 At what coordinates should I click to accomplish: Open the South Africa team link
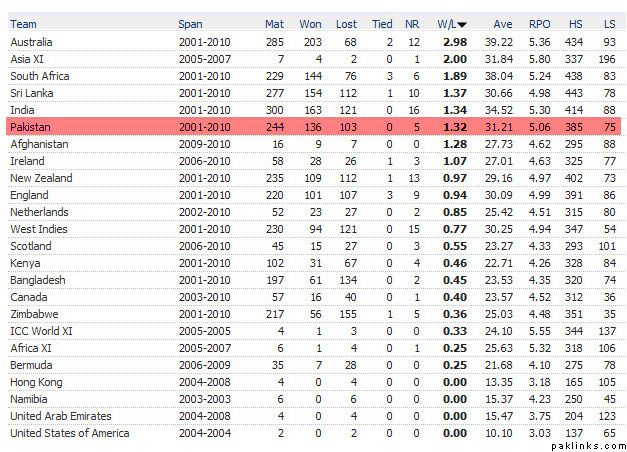tap(39, 76)
